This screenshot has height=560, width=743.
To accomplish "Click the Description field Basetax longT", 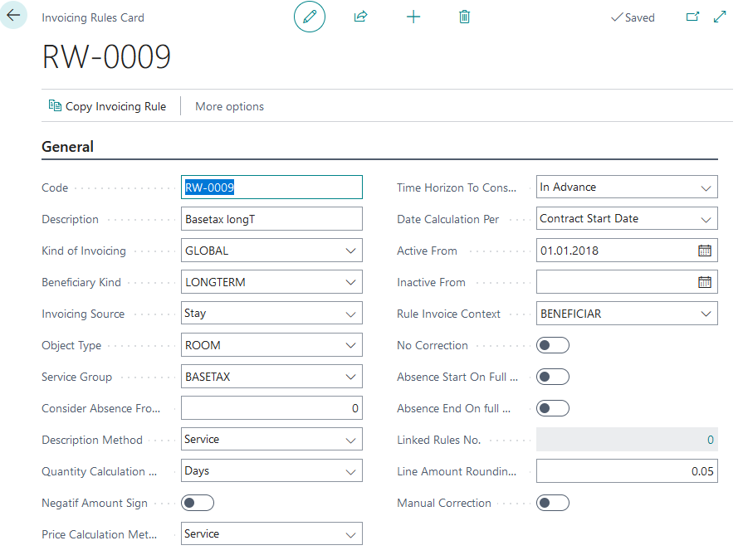I will point(271,219).
